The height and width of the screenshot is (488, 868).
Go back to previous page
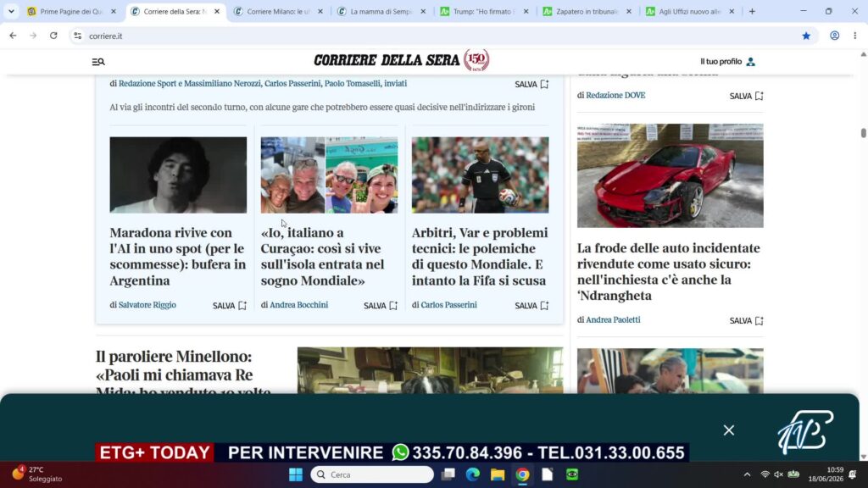13,36
